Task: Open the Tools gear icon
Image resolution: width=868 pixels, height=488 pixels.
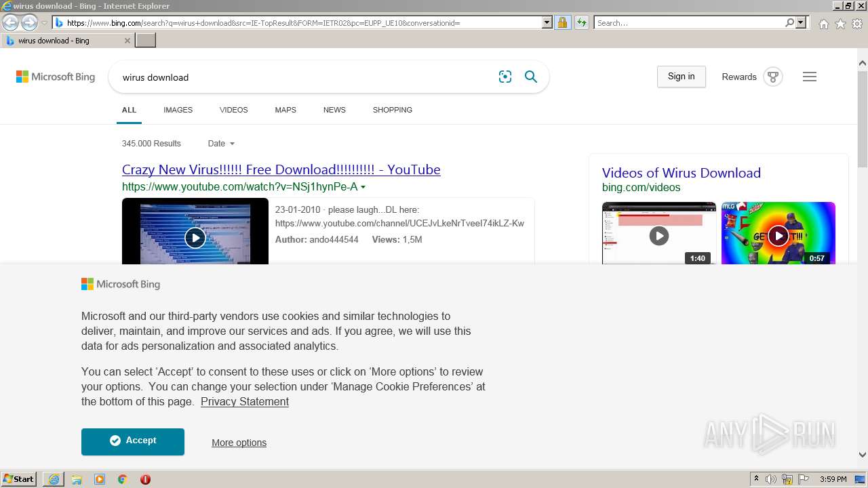Action: tap(857, 24)
